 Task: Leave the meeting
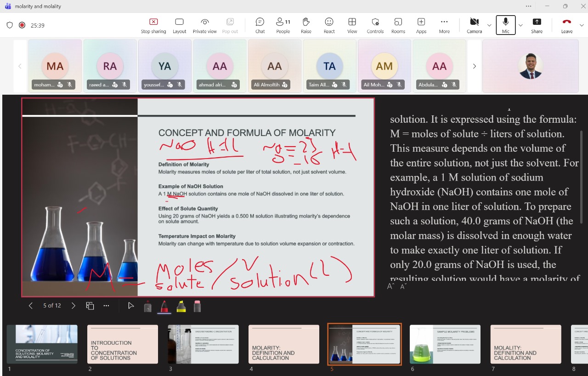pos(566,25)
